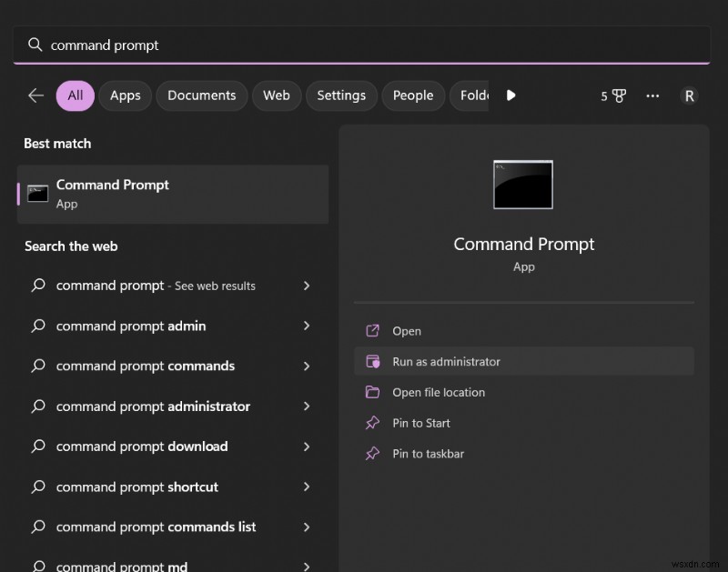This screenshot has height=572, width=728.
Task: Open the R user account avatar
Action: (x=689, y=96)
